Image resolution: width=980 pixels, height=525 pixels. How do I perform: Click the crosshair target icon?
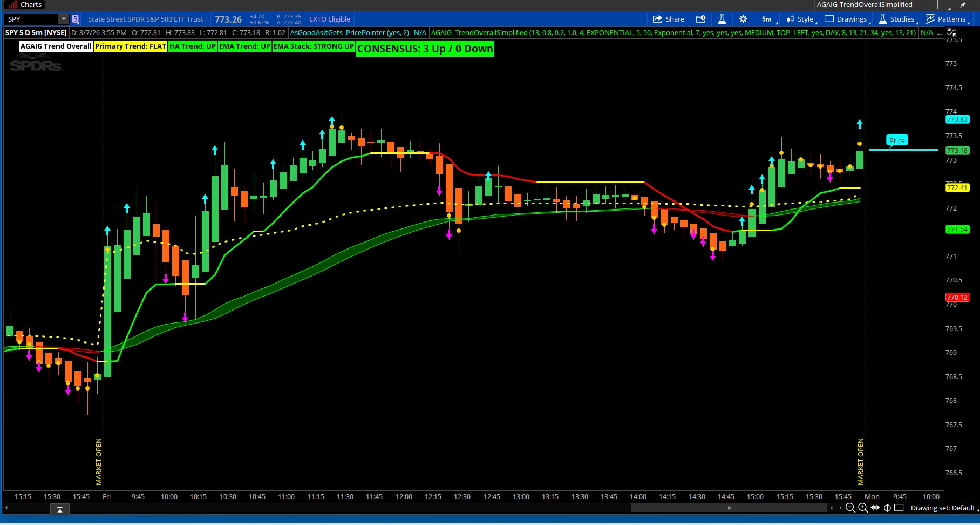tap(887, 508)
